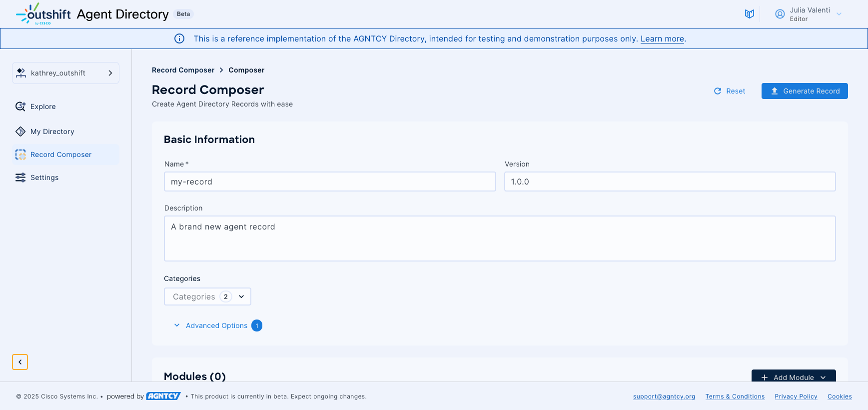Click the info icon in banner

coord(179,38)
